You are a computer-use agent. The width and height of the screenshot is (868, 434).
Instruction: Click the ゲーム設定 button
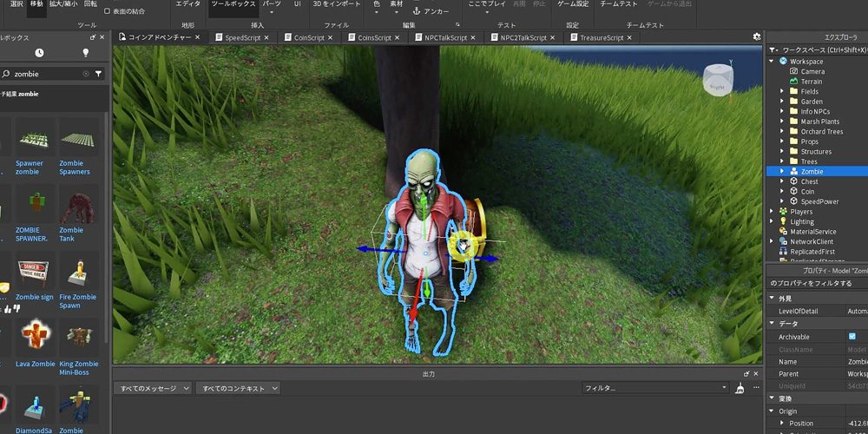572,4
